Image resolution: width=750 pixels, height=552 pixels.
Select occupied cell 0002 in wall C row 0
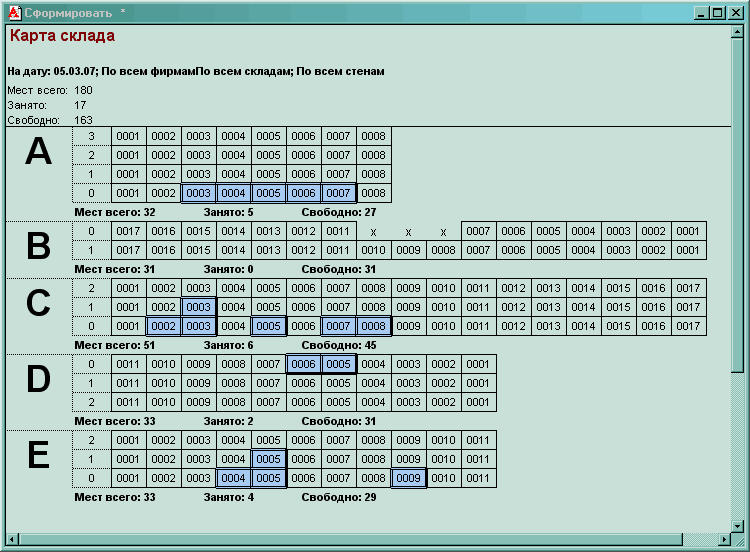click(164, 326)
